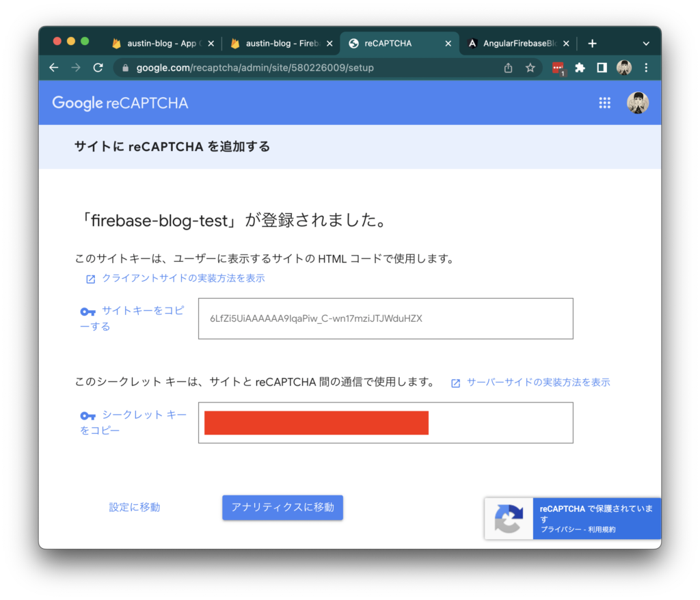
Task: Open the browser share sheet
Action: coord(507,68)
